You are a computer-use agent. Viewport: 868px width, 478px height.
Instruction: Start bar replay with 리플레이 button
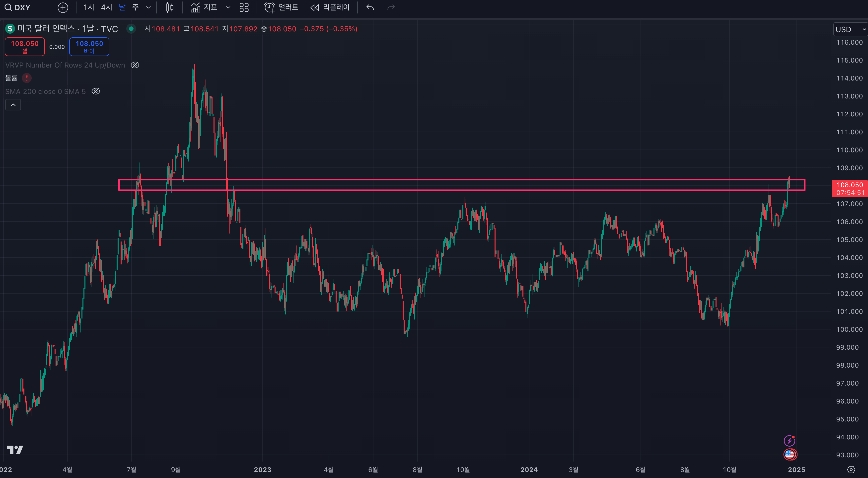[330, 7]
